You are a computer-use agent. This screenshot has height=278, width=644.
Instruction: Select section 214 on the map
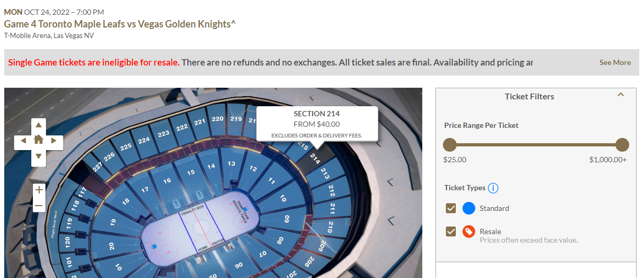coord(315,158)
